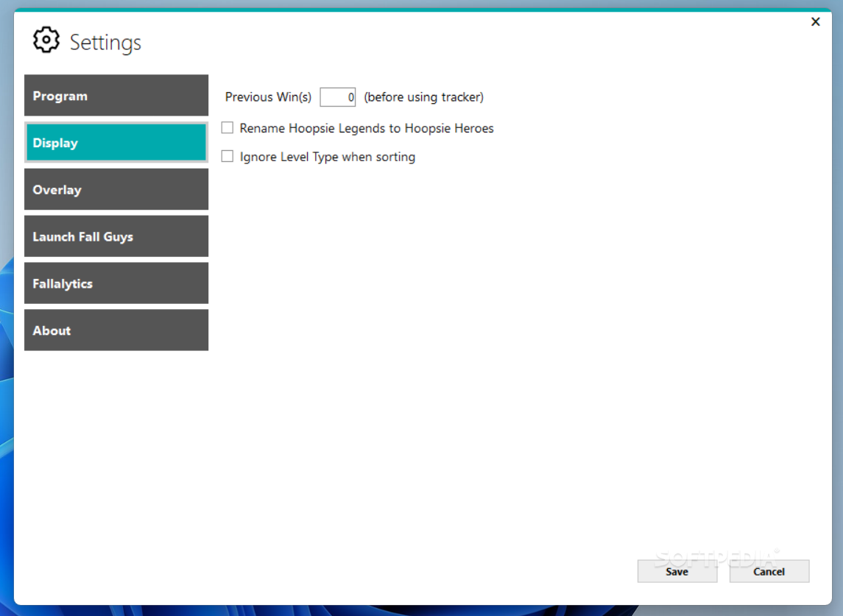The height and width of the screenshot is (616, 843).
Task: Click the Previous Win(s) number field
Action: coord(338,97)
